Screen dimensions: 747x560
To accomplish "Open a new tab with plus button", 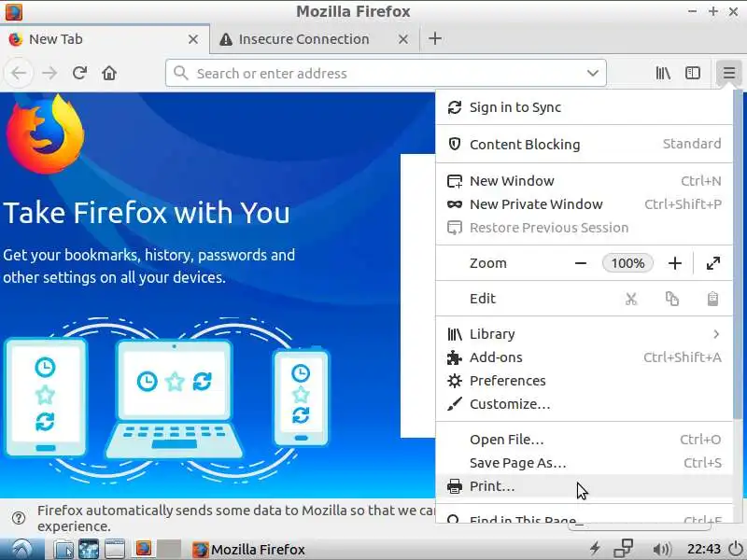I will (435, 38).
